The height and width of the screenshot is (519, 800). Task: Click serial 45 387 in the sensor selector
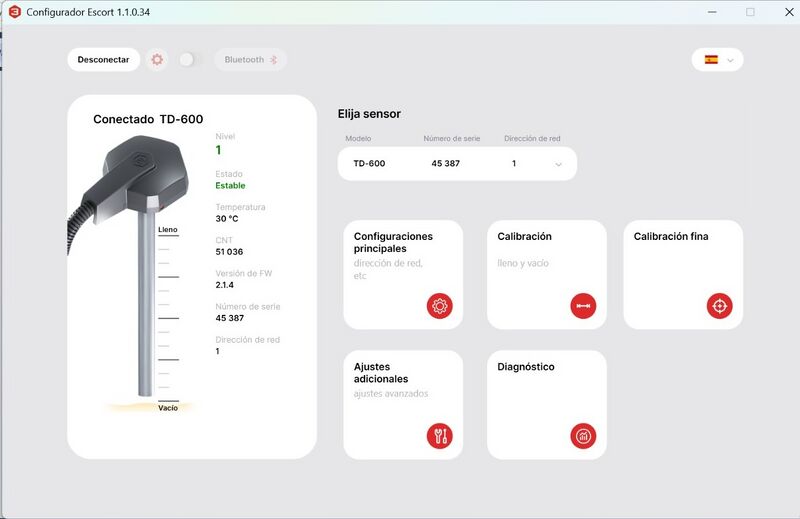tap(445, 164)
